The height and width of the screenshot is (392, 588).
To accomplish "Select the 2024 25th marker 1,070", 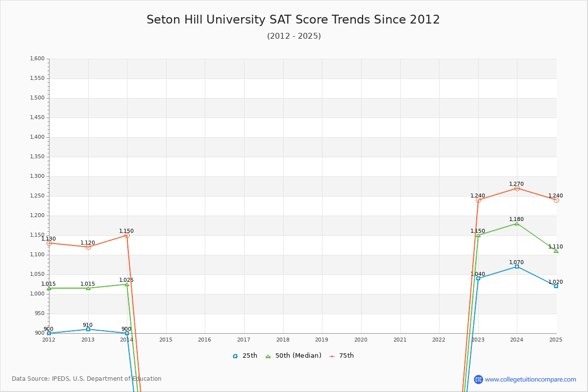I will [517, 267].
